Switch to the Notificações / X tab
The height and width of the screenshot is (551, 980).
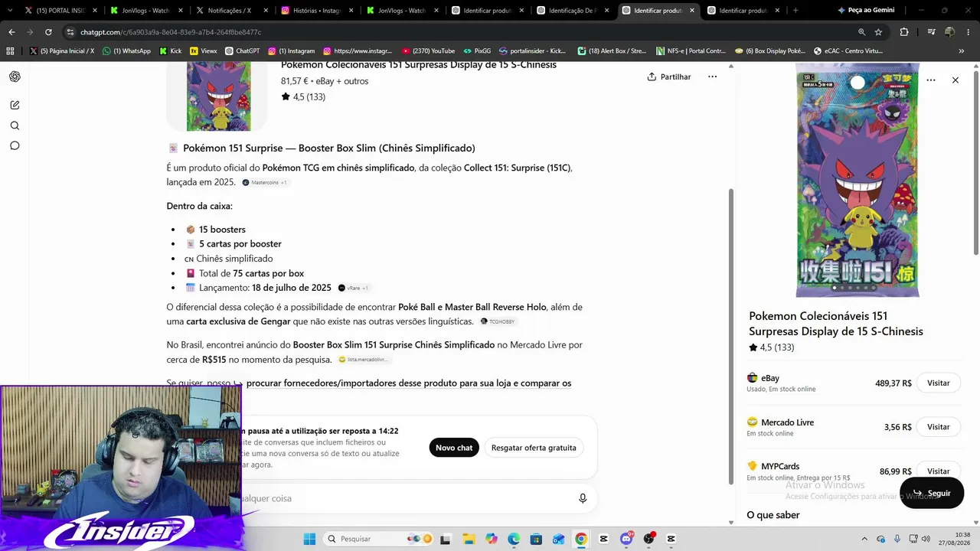pos(230,11)
